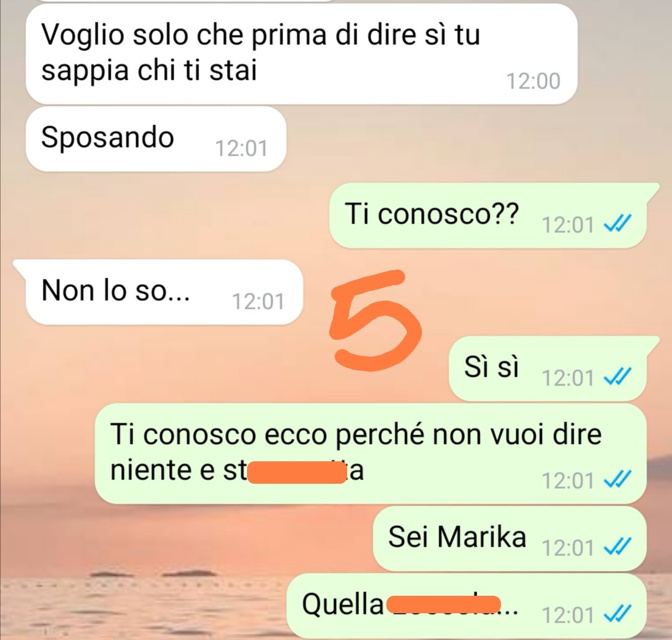Click the 12:01 timestamp beside 'Sposando'
This screenshot has height=640, width=672.
241,148
